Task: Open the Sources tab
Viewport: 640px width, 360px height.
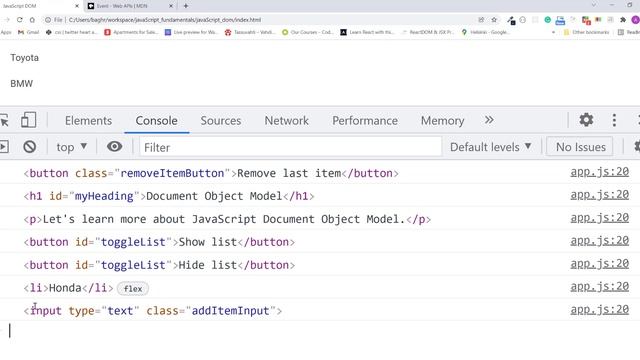Action: tap(220, 121)
